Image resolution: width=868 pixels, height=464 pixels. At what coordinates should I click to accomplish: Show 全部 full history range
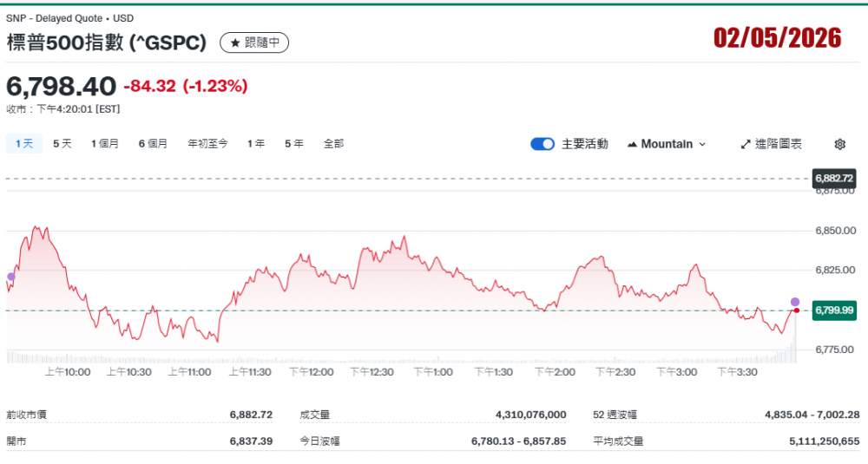333,144
